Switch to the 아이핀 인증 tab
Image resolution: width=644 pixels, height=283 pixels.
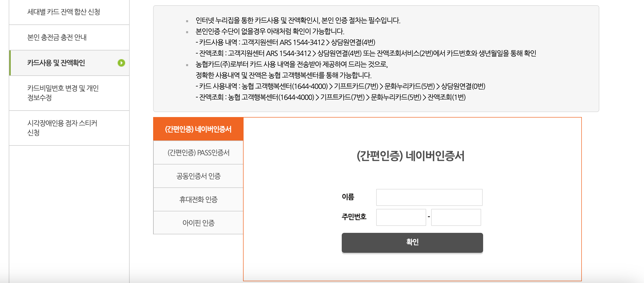click(x=198, y=223)
